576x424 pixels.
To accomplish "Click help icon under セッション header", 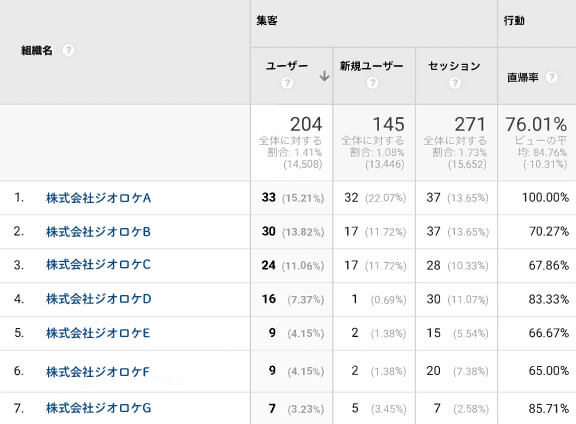I will pyautogui.click(x=455, y=83).
